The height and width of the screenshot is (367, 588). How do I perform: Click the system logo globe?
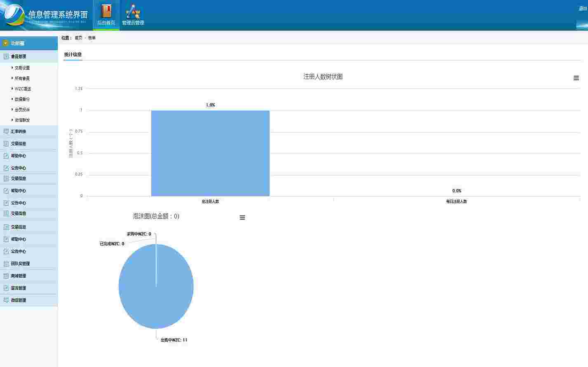14,15
